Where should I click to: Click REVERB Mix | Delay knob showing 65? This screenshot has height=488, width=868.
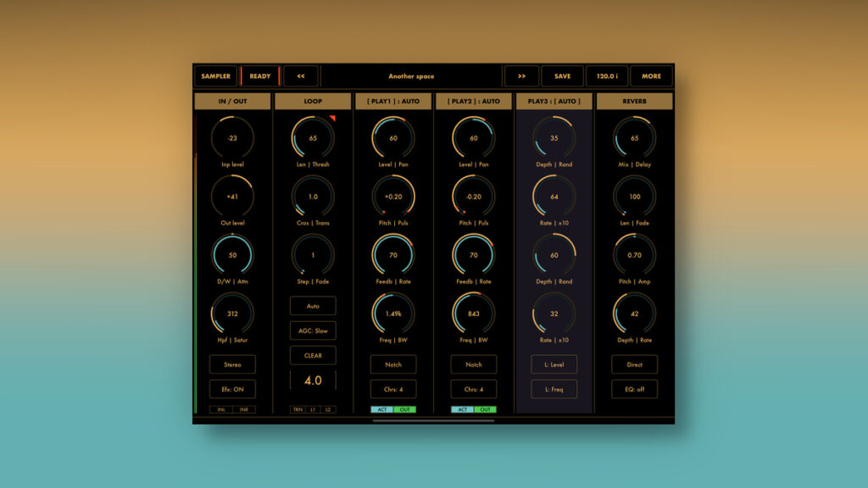point(634,138)
